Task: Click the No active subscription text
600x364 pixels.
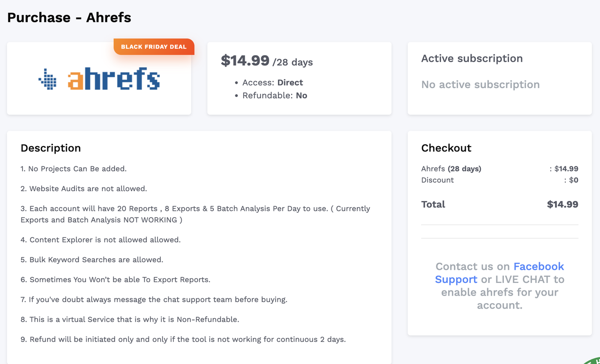Action: tap(480, 85)
